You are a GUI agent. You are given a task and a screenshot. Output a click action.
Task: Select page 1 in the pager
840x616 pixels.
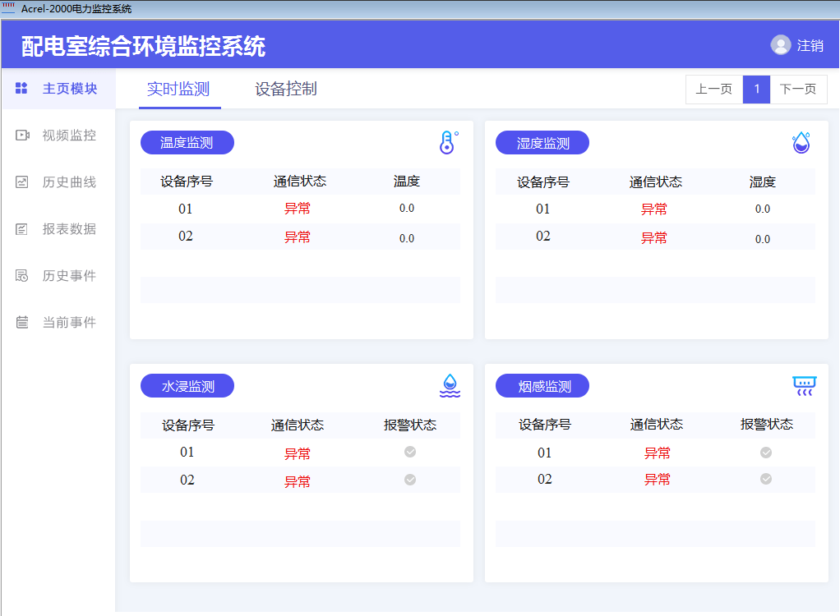point(756,89)
